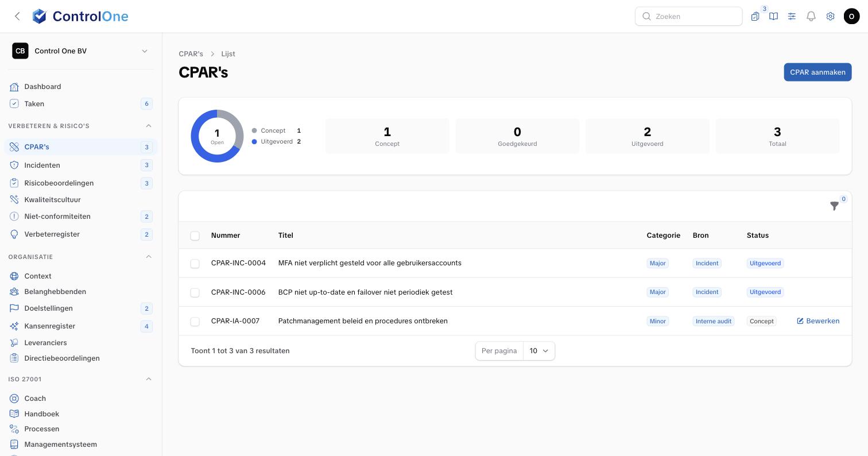Viewport: 868px width, 456px height.
Task: Toggle the select-all checkbox in the table header
Action: pos(195,235)
